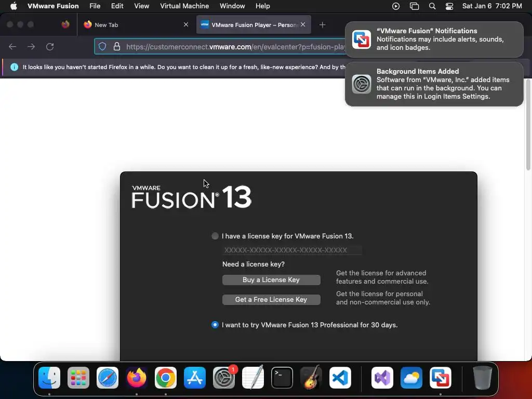Open System Settings from the Dock

(224, 378)
